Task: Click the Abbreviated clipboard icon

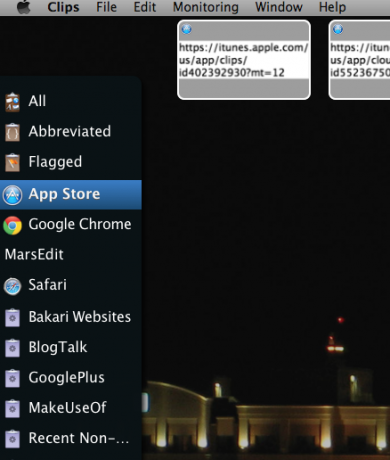Action: click(12, 132)
